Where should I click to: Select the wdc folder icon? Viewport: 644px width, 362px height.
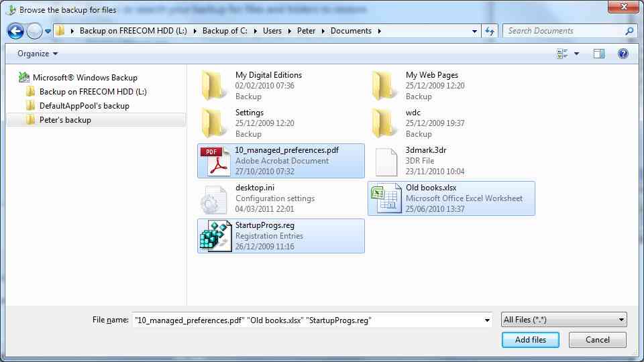point(384,123)
